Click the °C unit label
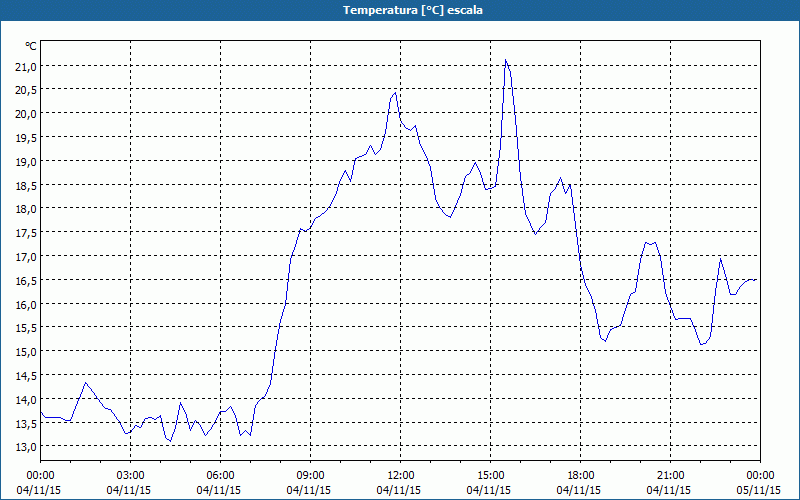The image size is (800, 500). [x=31, y=46]
